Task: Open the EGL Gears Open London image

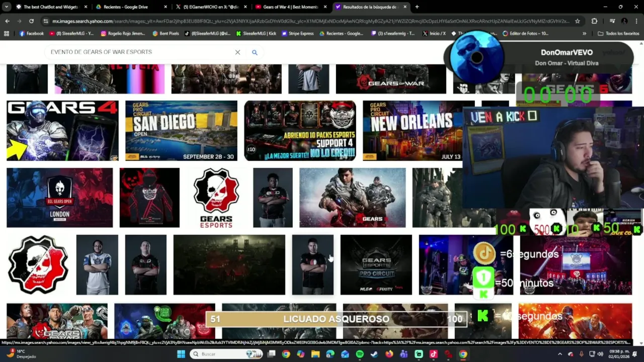Action: pos(59,198)
